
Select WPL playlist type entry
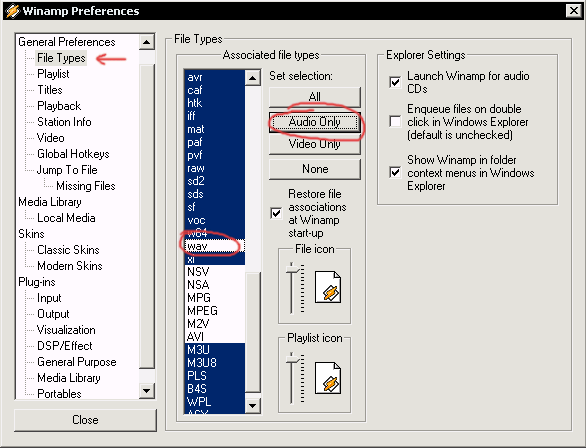click(215, 402)
